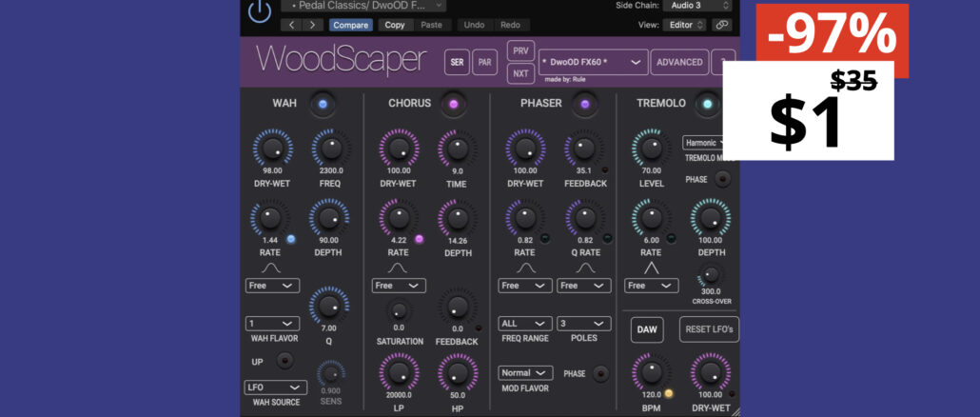Click the TREMOLO LEVEL knob

pos(651,149)
